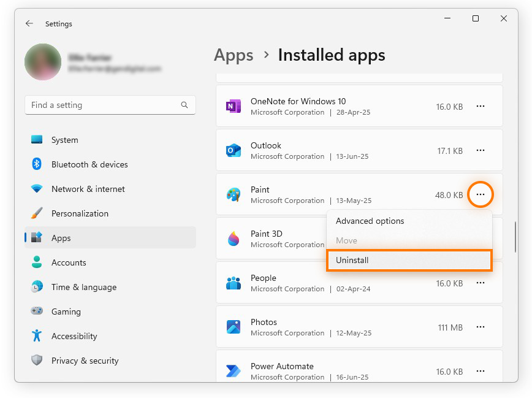Screen dimensions: 532x398
Task: Click the Paint 3D app icon
Action: click(234, 239)
